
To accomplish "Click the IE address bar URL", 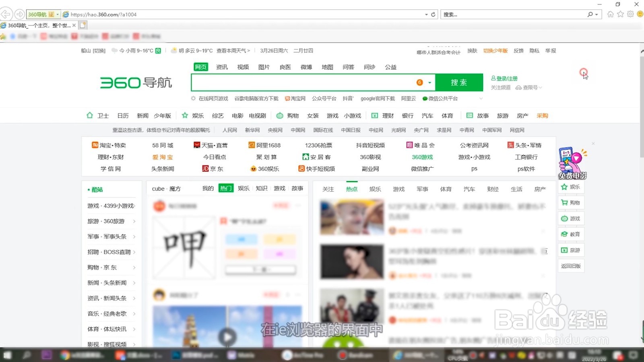I will click(103, 14).
